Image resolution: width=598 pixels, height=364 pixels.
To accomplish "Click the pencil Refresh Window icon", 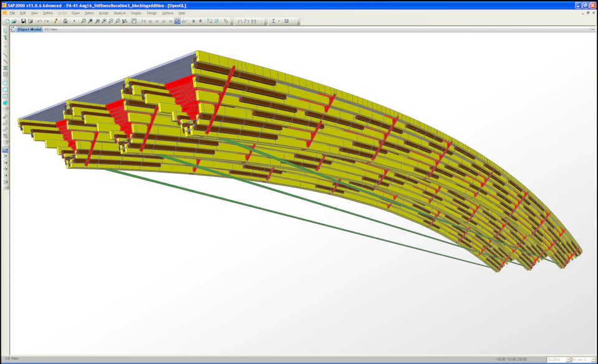I will click(55, 21).
